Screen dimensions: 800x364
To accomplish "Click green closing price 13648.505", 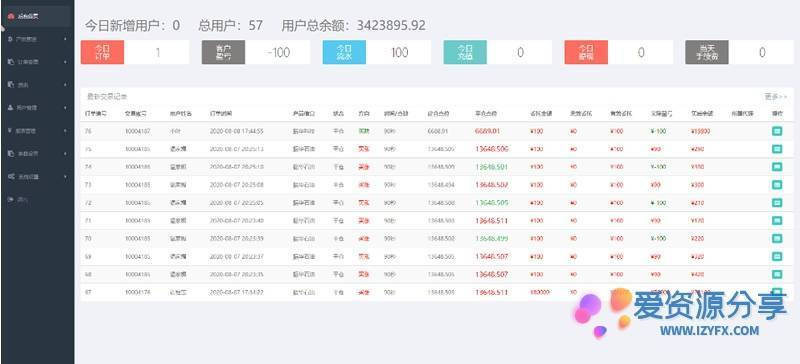I will [x=491, y=203].
